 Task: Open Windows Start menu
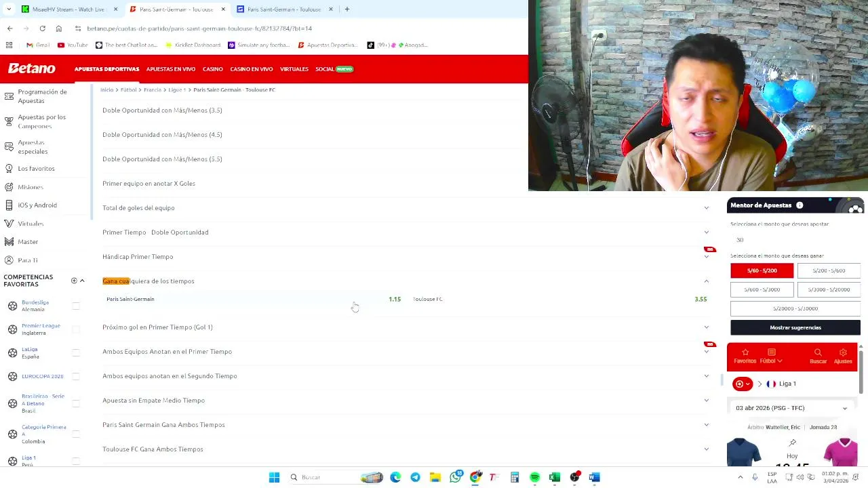click(x=274, y=477)
